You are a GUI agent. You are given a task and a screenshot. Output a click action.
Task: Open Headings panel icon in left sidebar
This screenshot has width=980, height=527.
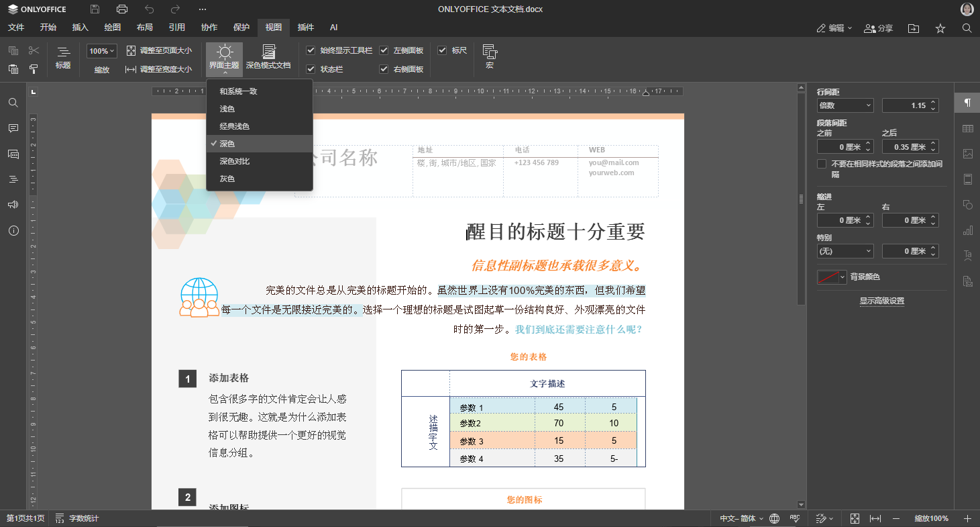click(x=13, y=179)
